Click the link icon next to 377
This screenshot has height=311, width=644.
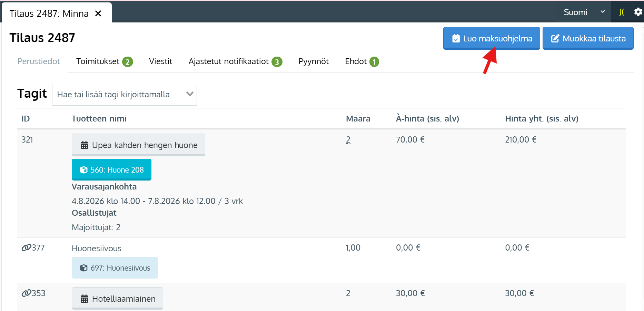26,248
